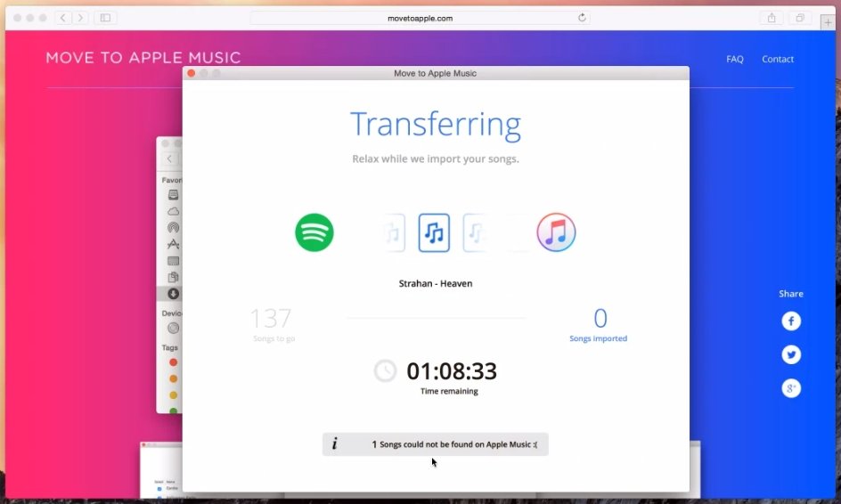This screenshot has width=841, height=504.
Task: Select the top Favorites drive icon in Finder
Action: 173,195
